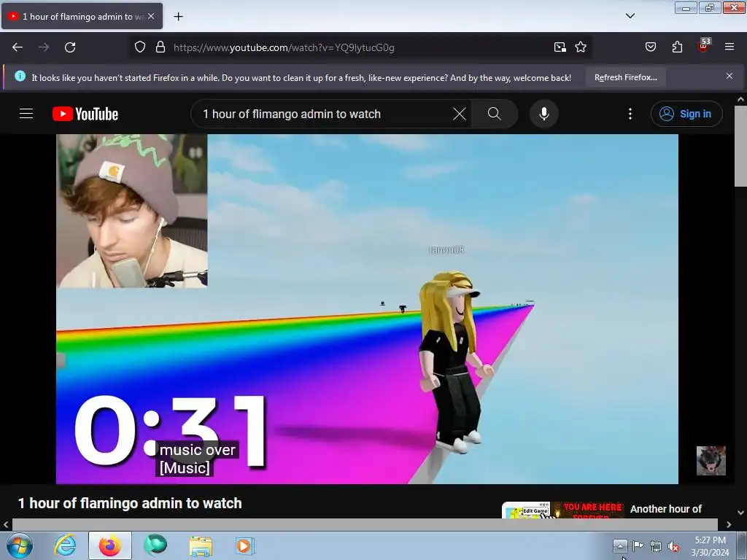747x560 pixels.
Task: Bookmark this page with star icon
Action: tap(580, 47)
